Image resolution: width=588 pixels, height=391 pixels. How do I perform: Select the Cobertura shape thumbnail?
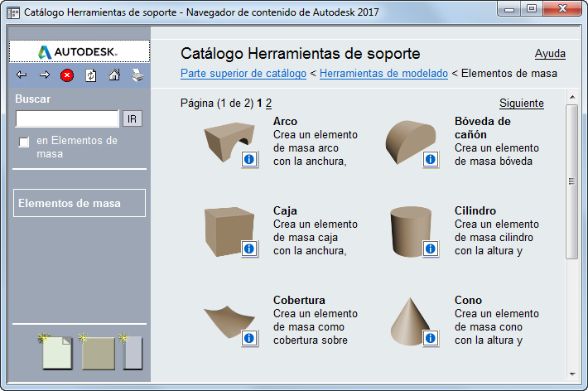pos(229,322)
